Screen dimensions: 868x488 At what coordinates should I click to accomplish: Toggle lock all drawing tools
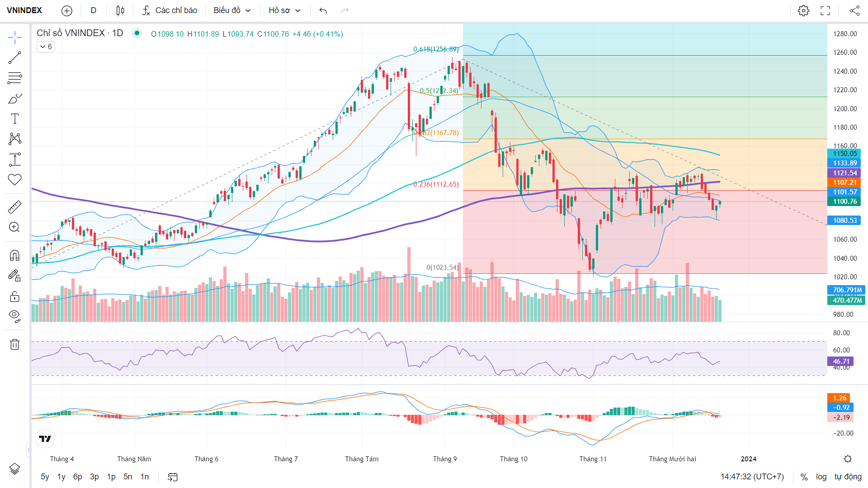tap(14, 296)
